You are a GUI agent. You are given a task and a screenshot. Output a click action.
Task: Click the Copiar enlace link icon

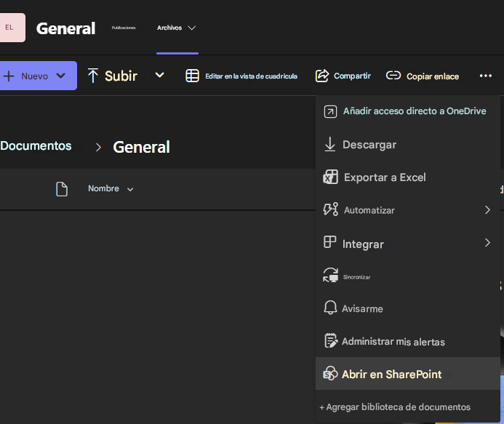point(393,76)
